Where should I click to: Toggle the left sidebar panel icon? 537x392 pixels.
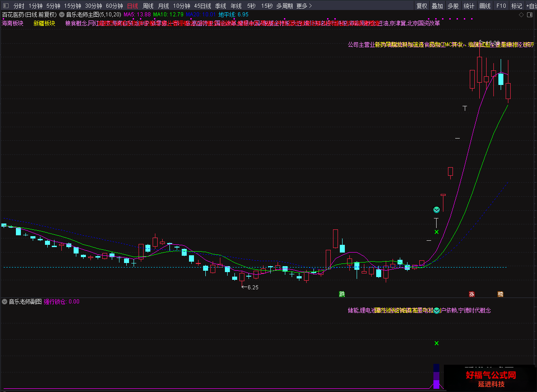point(6,6)
